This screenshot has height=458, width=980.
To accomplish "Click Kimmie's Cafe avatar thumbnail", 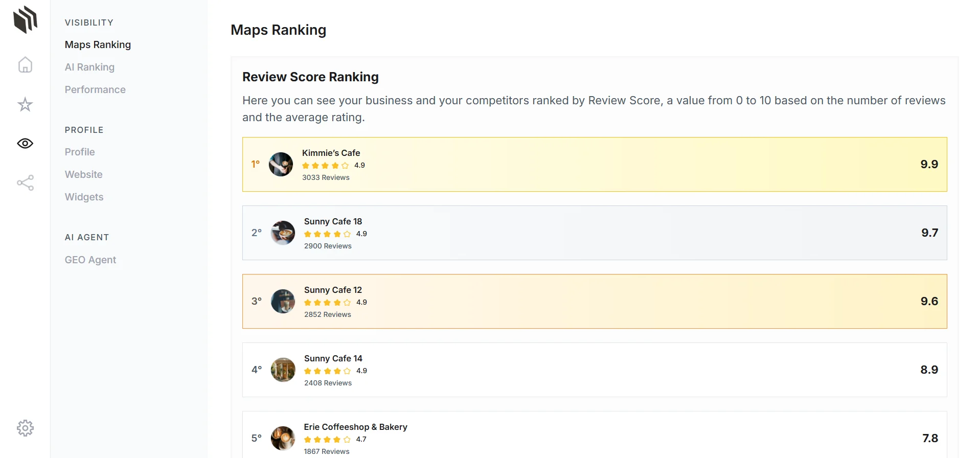I will point(281,164).
